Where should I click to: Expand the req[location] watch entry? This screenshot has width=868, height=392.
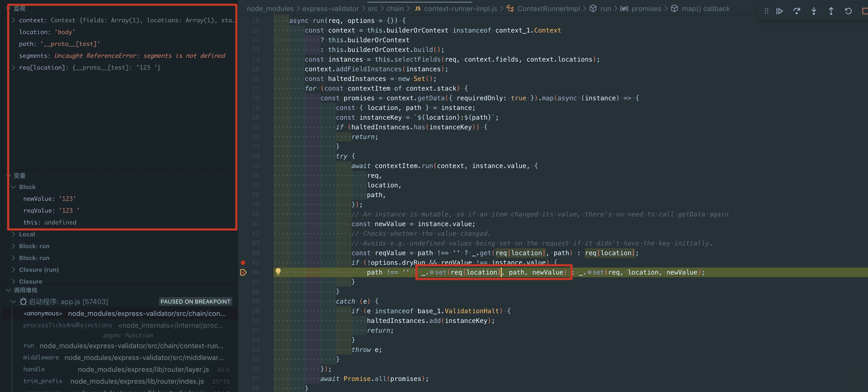(13, 67)
